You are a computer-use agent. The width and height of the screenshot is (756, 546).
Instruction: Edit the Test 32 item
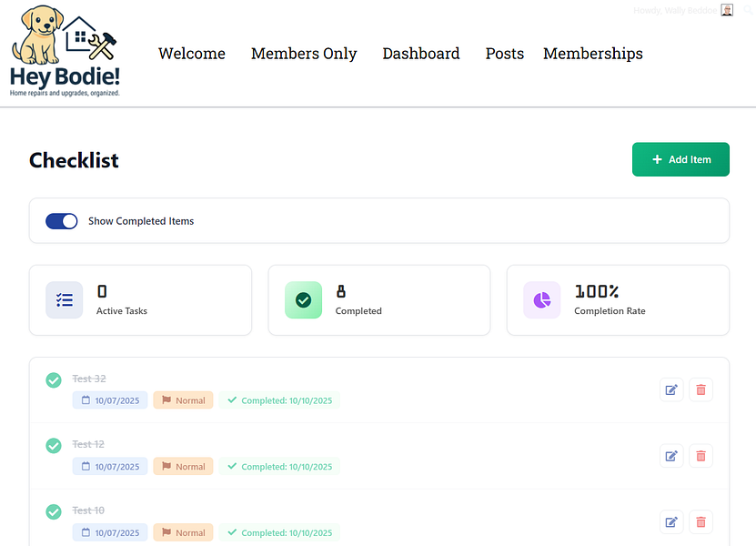coord(671,389)
